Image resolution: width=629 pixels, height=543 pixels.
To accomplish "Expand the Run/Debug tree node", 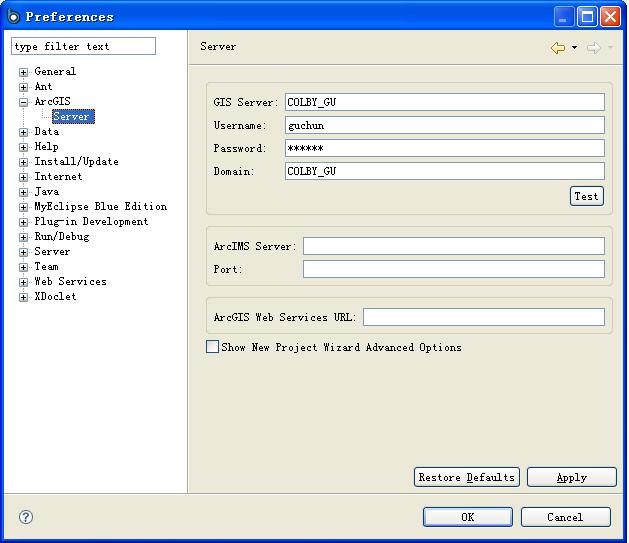I will pyautogui.click(x=23, y=237).
